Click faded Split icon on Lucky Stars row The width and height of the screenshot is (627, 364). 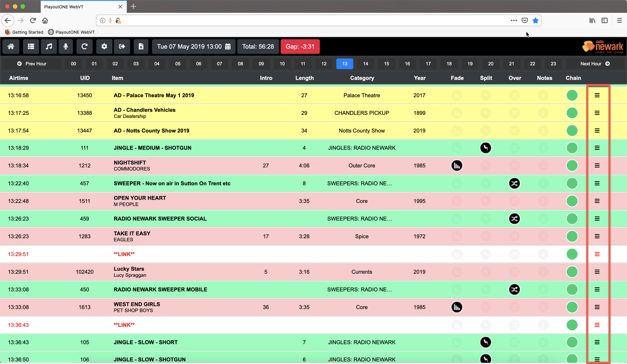click(486, 272)
